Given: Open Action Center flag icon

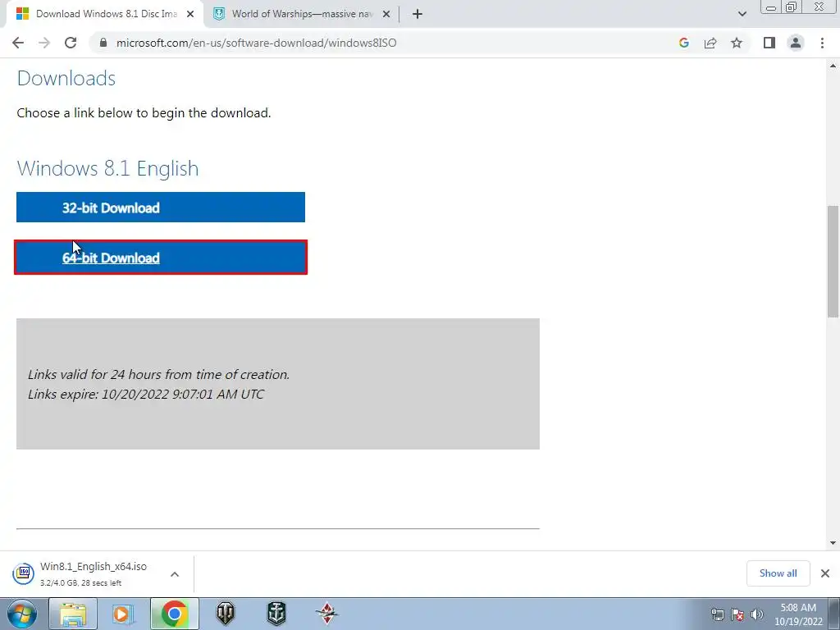Looking at the screenshot, I should (x=737, y=614).
